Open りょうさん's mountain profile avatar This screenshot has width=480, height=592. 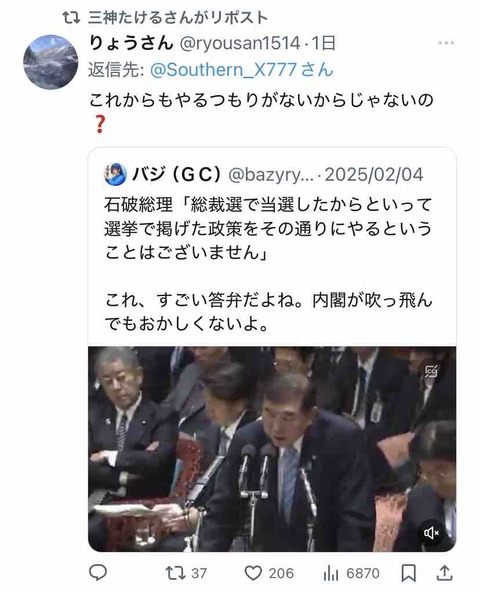coord(50,62)
